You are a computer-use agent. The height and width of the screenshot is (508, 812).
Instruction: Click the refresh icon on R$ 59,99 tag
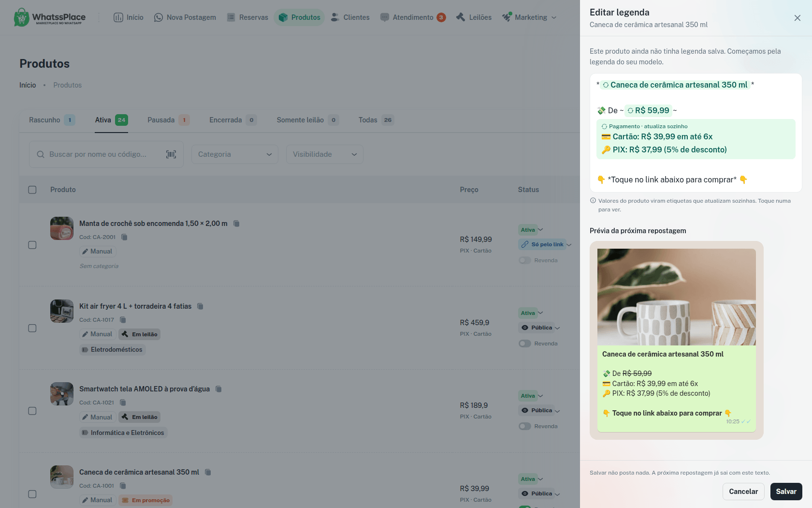click(630, 111)
